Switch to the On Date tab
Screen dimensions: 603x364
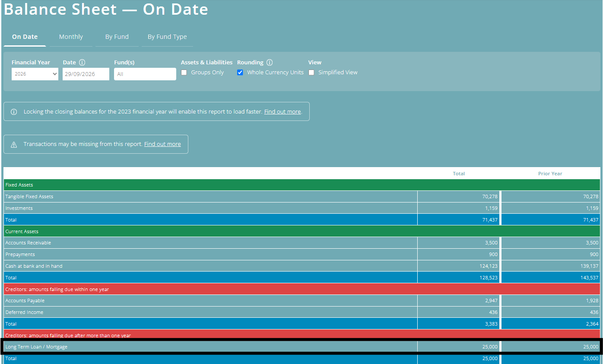[x=25, y=37]
